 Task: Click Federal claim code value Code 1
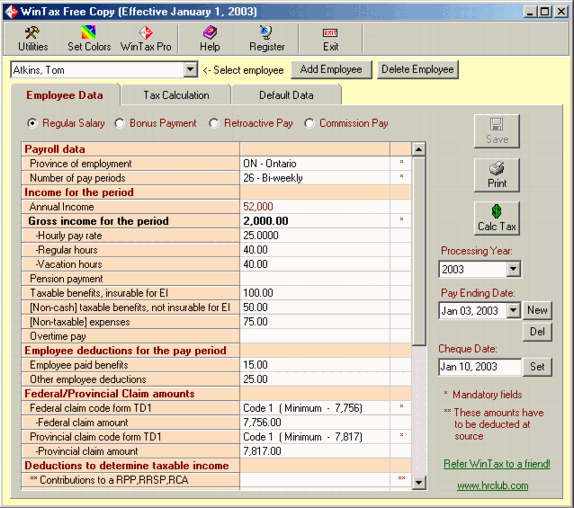(x=315, y=408)
